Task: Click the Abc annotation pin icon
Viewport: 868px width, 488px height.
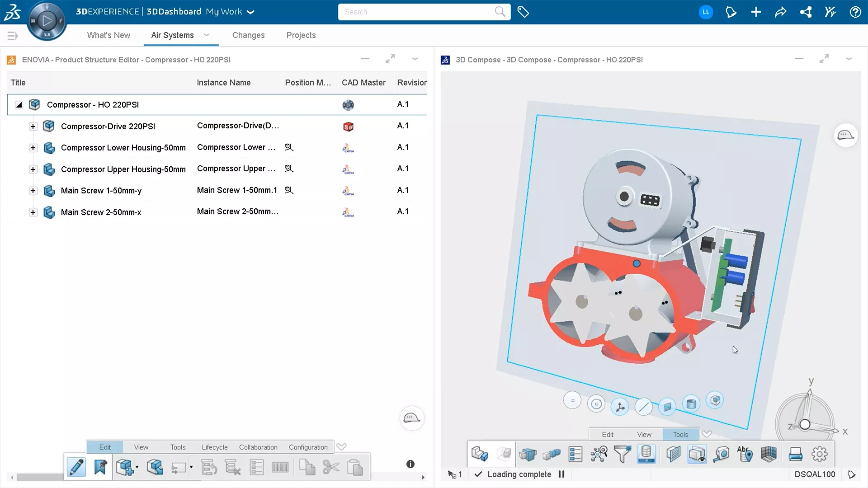Action: [x=745, y=454]
